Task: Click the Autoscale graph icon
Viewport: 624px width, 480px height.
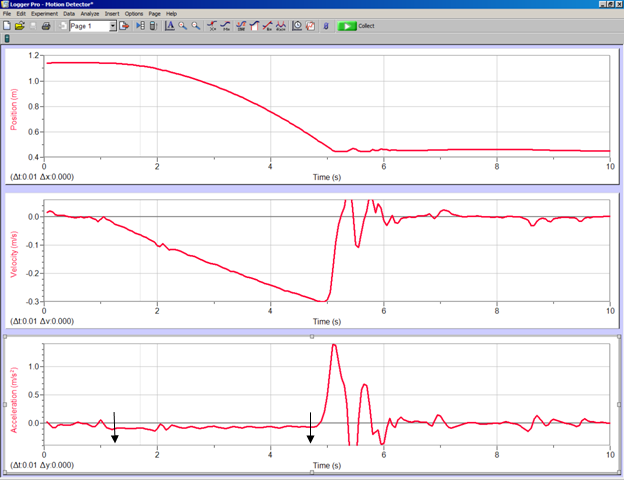Action: coord(169,25)
